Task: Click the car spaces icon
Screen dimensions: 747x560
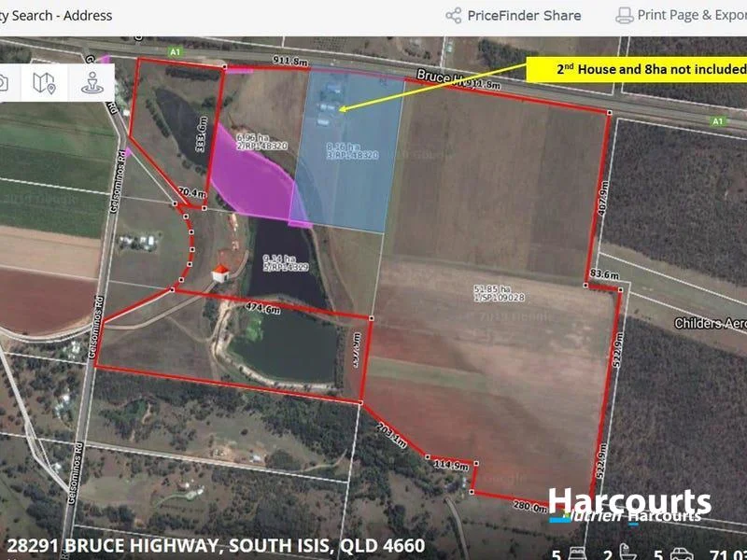Action: [x=682, y=553]
